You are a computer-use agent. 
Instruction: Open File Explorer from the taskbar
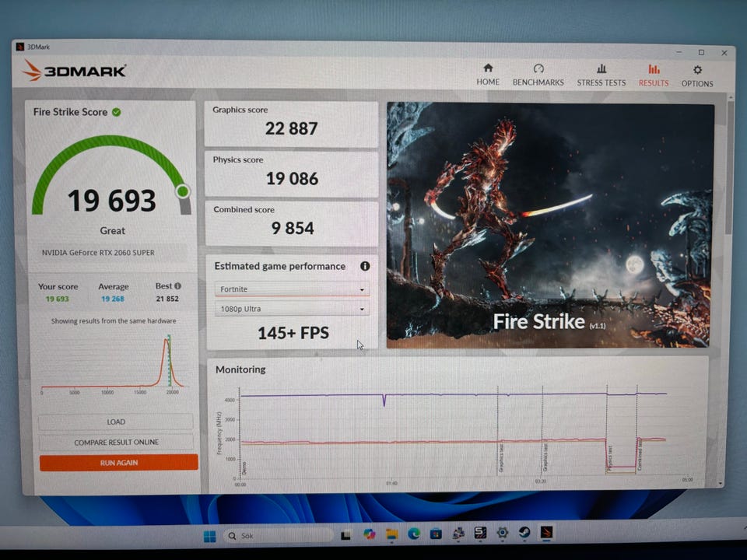[x=391, y=534]
